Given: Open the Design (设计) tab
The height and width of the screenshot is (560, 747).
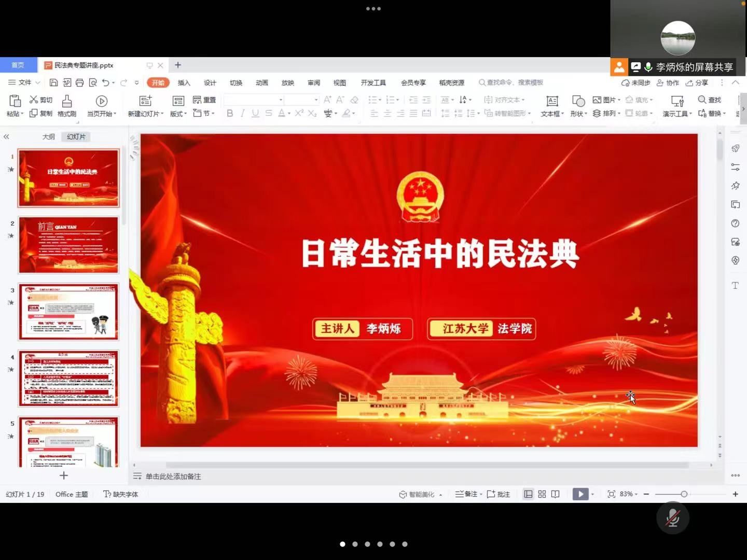Looking at the screenshot, I should click(x=210, y=82).
